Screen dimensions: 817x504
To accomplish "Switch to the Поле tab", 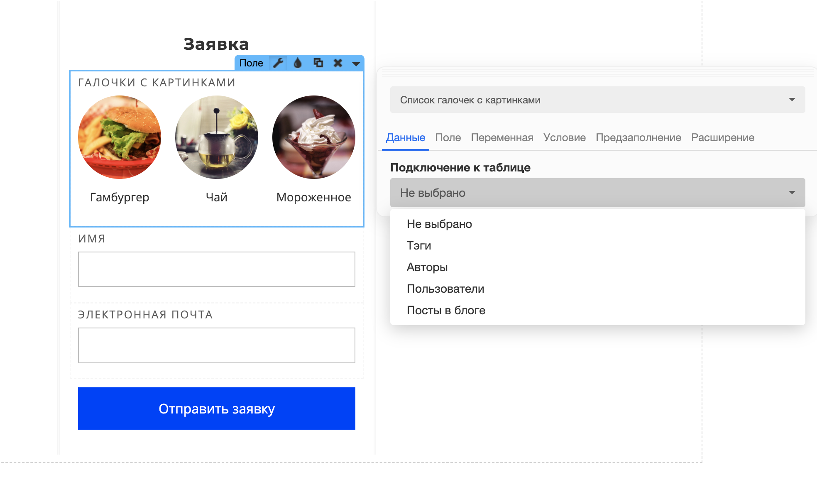I will coord(448,137).
